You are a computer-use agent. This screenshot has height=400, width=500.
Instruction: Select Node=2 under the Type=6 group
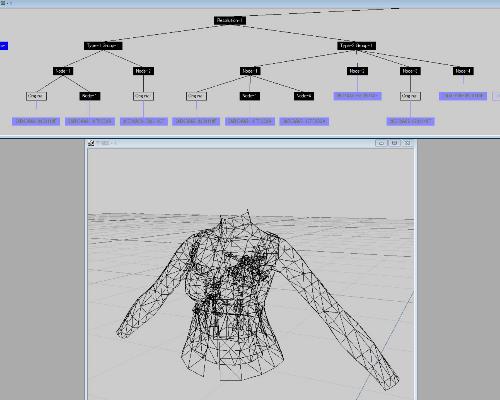pyautogui.click(x=357, y=71)
